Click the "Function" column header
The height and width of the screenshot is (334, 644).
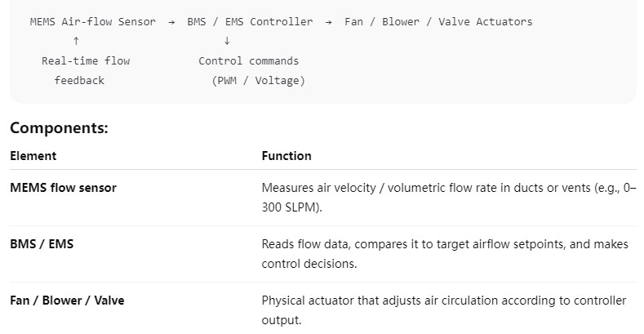click(x=286, y=156)
